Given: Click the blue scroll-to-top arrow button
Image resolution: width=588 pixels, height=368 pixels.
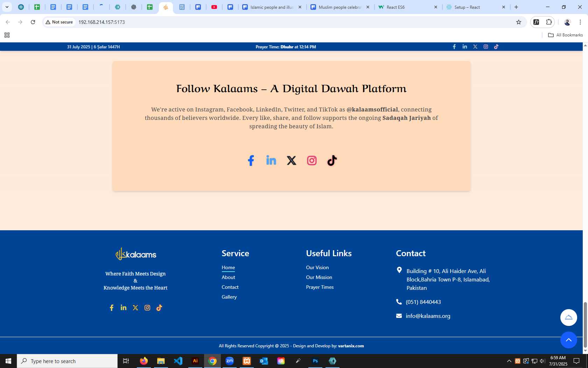Looking at the screenshot, I should pyautogui.click(x=569, y=340).
